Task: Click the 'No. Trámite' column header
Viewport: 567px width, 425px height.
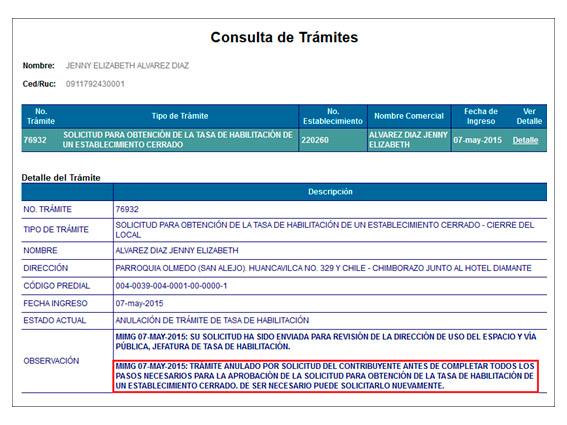Action: click(x=40, y=116)
